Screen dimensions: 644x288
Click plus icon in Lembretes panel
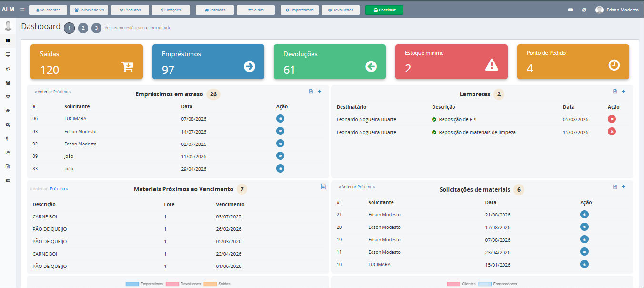[623, 92]
